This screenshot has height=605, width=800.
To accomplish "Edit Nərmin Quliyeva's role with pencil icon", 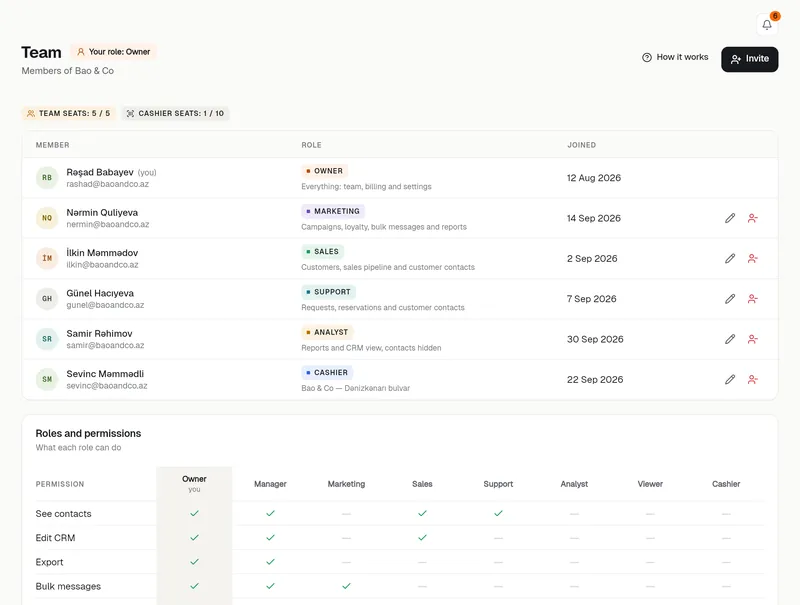I will point(730,218).
